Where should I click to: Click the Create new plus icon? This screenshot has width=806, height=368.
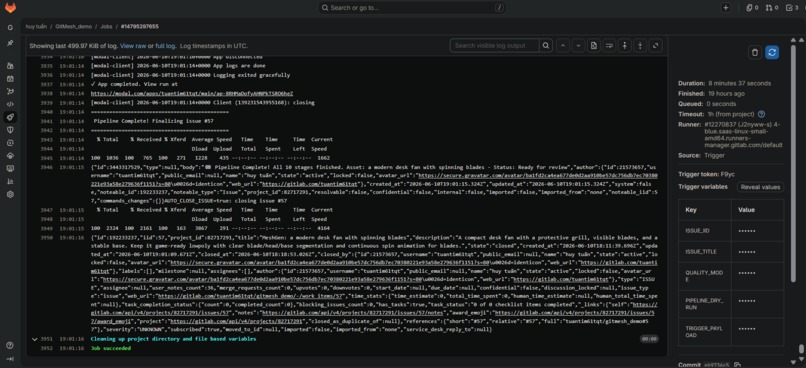click(x=725, y=8)
